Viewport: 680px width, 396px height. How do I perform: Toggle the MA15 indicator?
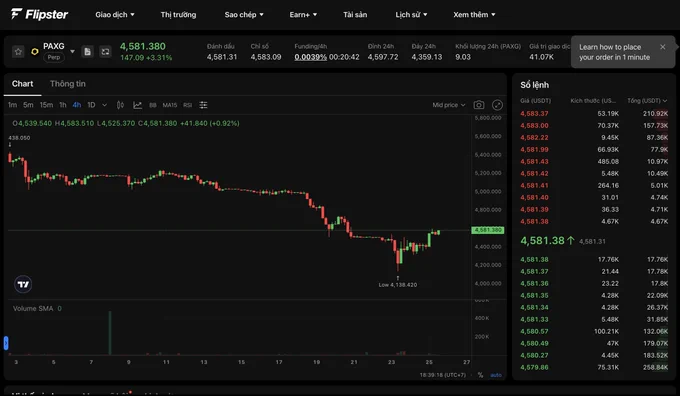[x=170, y=105]
